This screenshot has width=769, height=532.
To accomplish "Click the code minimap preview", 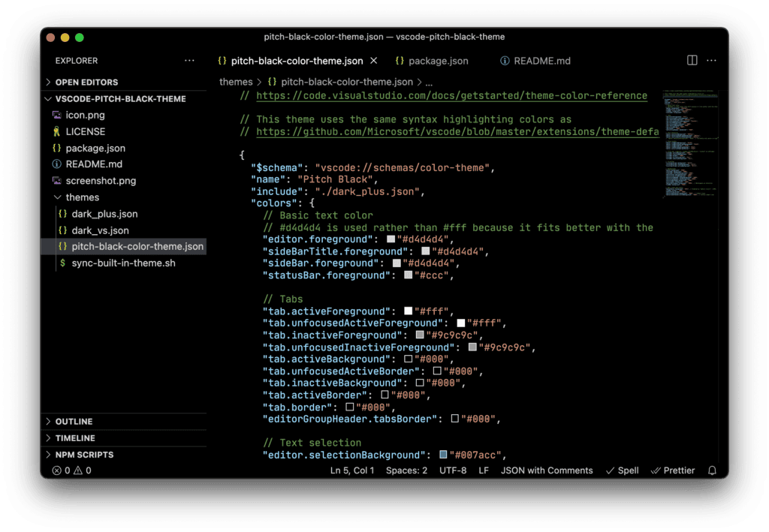I will 690,143.
